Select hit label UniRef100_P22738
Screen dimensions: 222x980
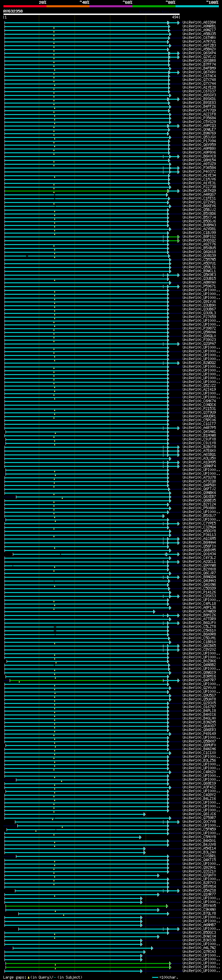pyautogui.click(x=199, y=187)
